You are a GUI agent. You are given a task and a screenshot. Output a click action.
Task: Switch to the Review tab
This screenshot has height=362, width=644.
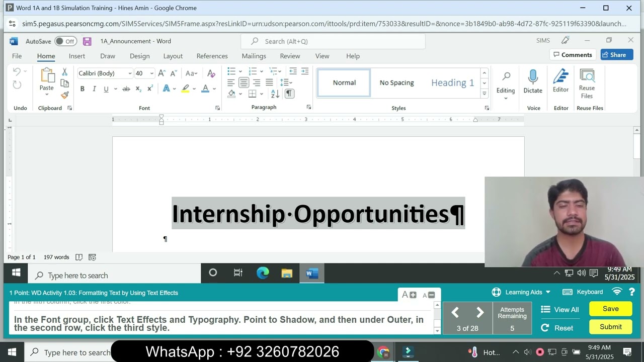coord(290,56)
